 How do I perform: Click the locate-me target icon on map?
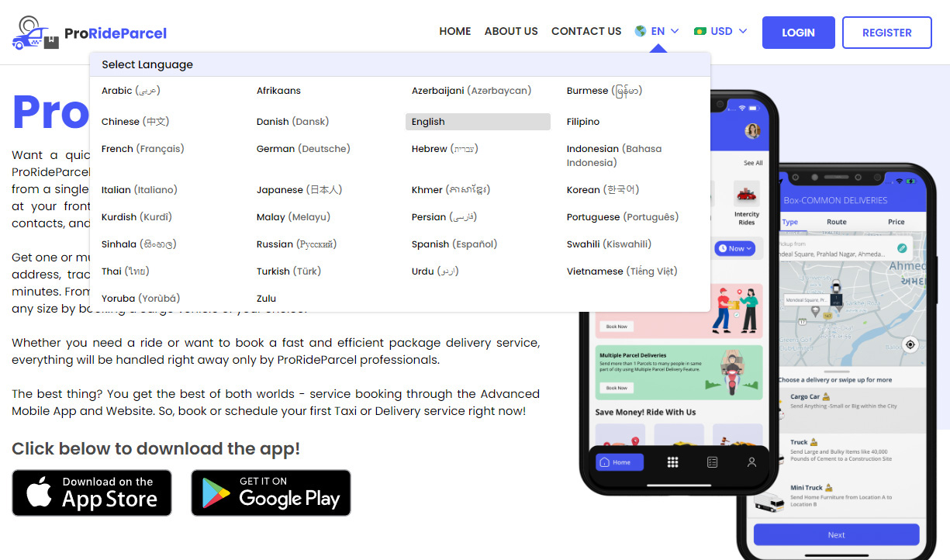910,344
